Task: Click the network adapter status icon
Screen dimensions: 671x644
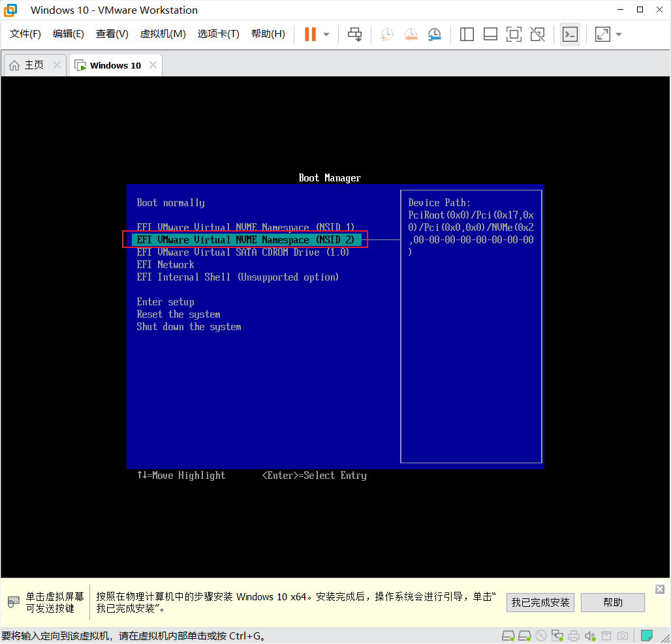Action: (557, 636)
